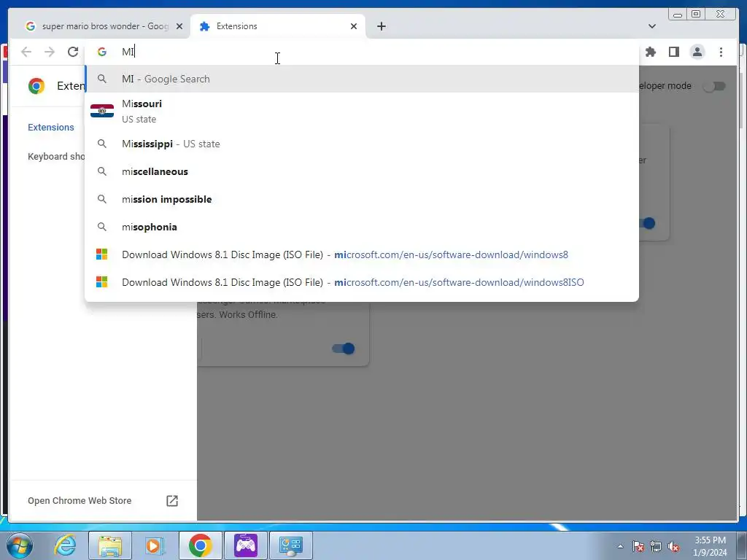The height and width of the screenshot is (560, 747).
Task: Show hidden tray icons arrow
Action: [620, 546]
